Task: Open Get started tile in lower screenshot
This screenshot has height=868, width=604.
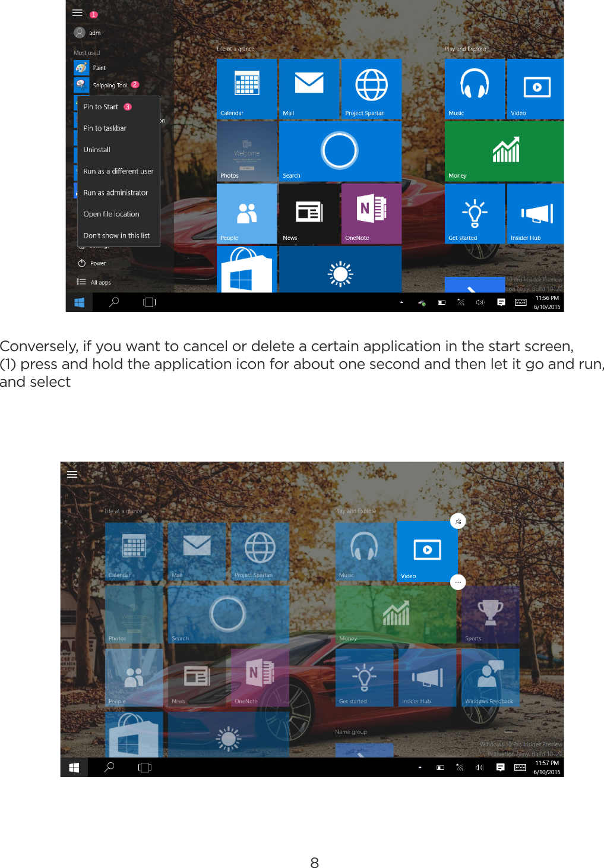Action: click(365, 677)
